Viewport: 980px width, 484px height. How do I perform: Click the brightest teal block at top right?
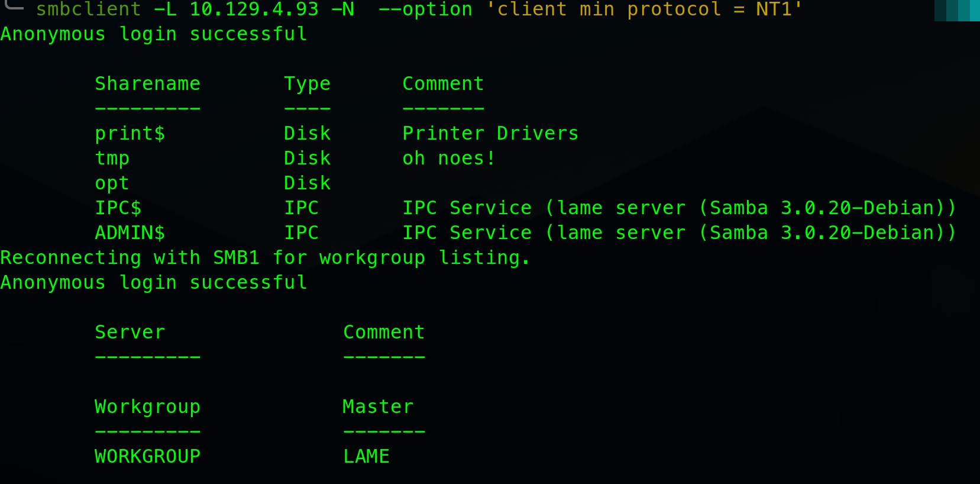[x=975, y=10]
